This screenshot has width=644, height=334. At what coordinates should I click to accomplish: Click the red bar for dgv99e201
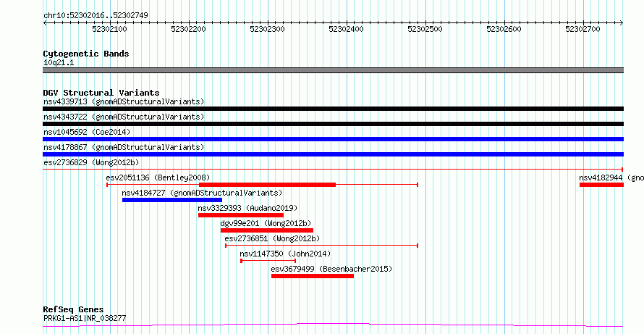pos(267,230)
